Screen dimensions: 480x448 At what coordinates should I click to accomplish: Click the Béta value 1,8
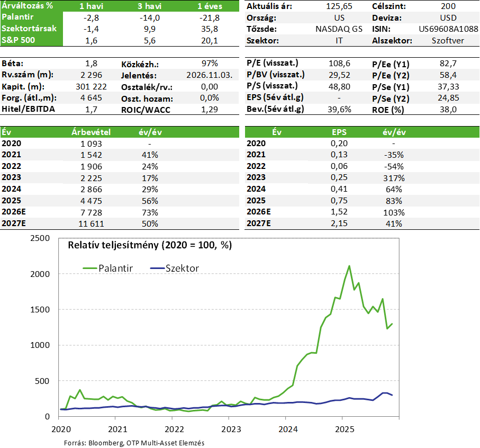coord(91,64)
